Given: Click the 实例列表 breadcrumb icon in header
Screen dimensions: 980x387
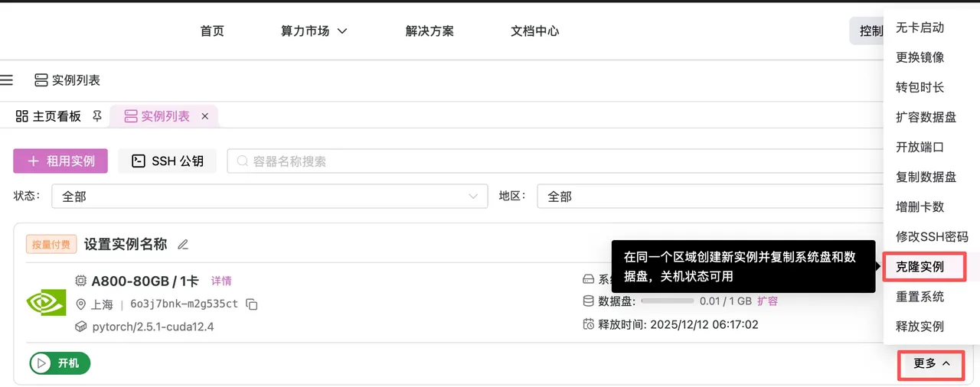Looking at the screenshot, I should pos(41,80).
